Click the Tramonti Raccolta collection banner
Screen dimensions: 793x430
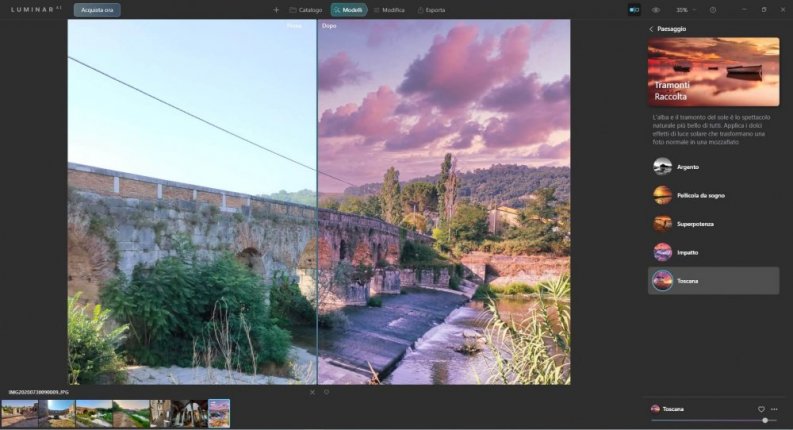pyautogui.click(x=713, y=72)
